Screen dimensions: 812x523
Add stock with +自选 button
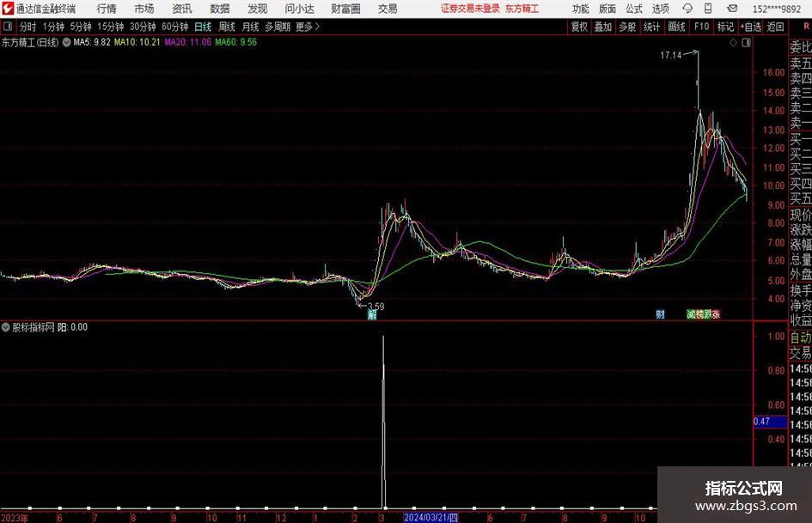(751, 27)
